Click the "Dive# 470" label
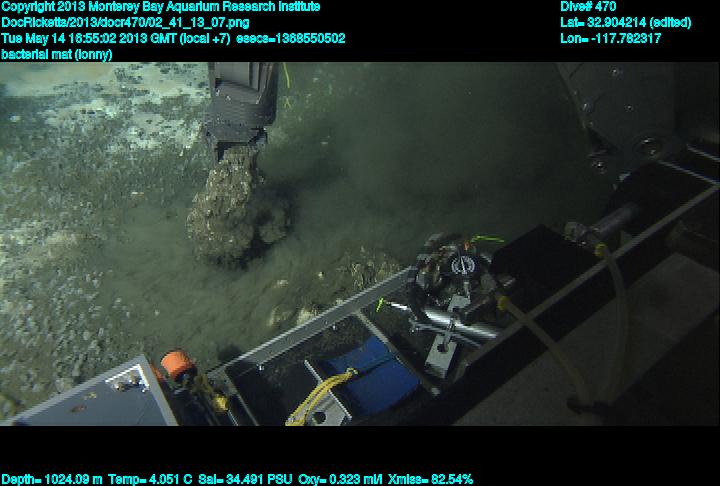This screenshot has height=486, width=720. [x=588, y=7]
